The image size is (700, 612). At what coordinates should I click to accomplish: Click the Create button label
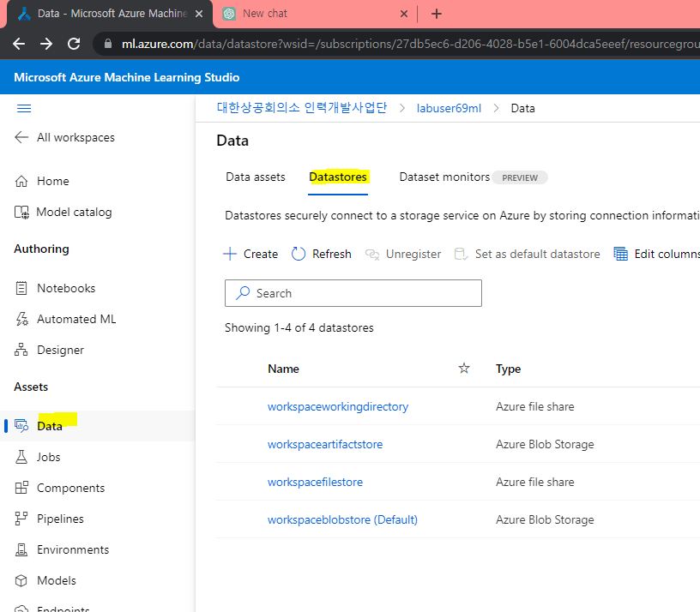tap(261, 254)
